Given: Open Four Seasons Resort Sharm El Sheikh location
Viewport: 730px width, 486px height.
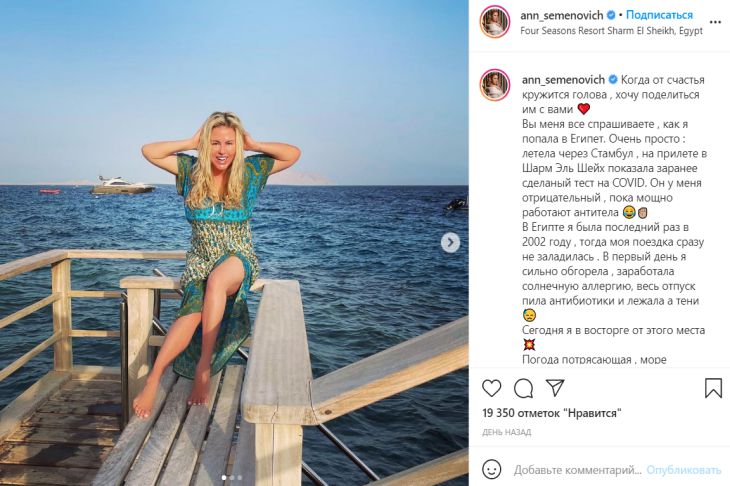Looking at the screenshot, I should pos(611,31).
